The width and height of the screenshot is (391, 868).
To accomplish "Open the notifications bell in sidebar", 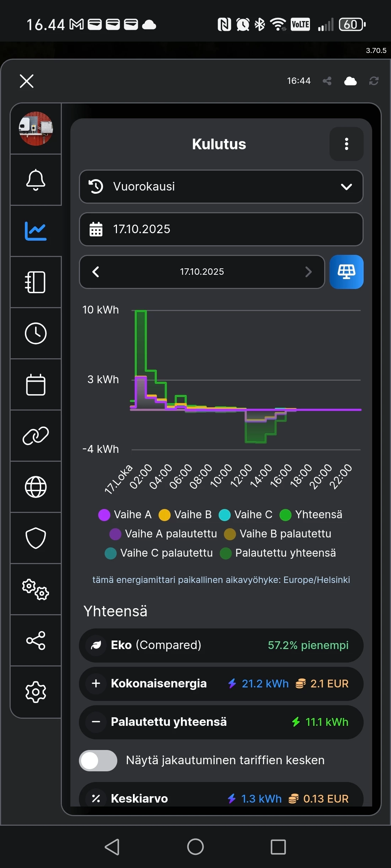I will (36, 180).
